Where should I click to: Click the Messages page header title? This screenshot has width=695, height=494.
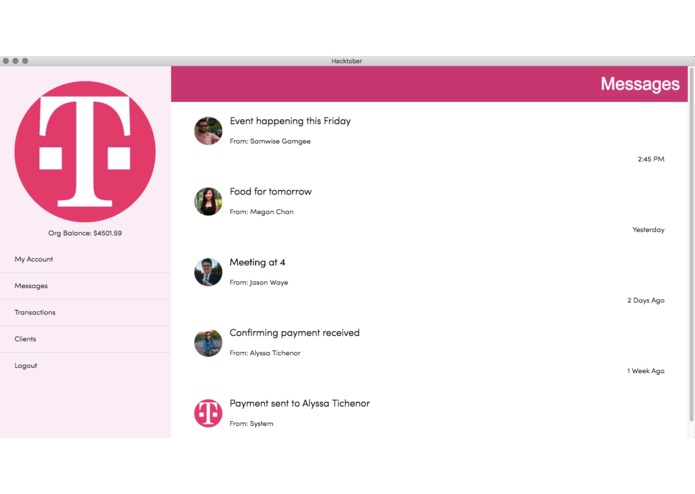pos(640,84)
